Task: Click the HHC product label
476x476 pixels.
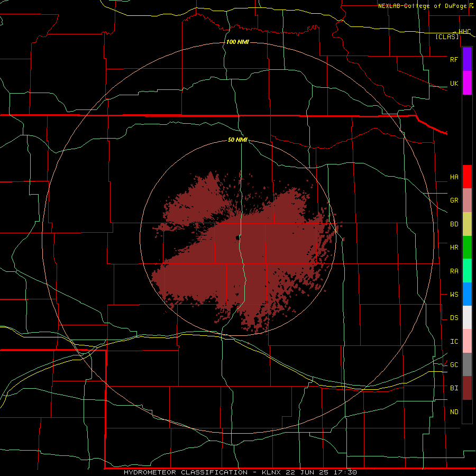Action: [x=465, y=32]
